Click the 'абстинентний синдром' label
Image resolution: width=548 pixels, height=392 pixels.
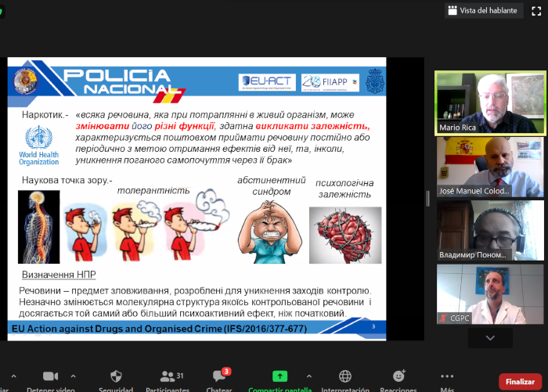tap(271, 186)
